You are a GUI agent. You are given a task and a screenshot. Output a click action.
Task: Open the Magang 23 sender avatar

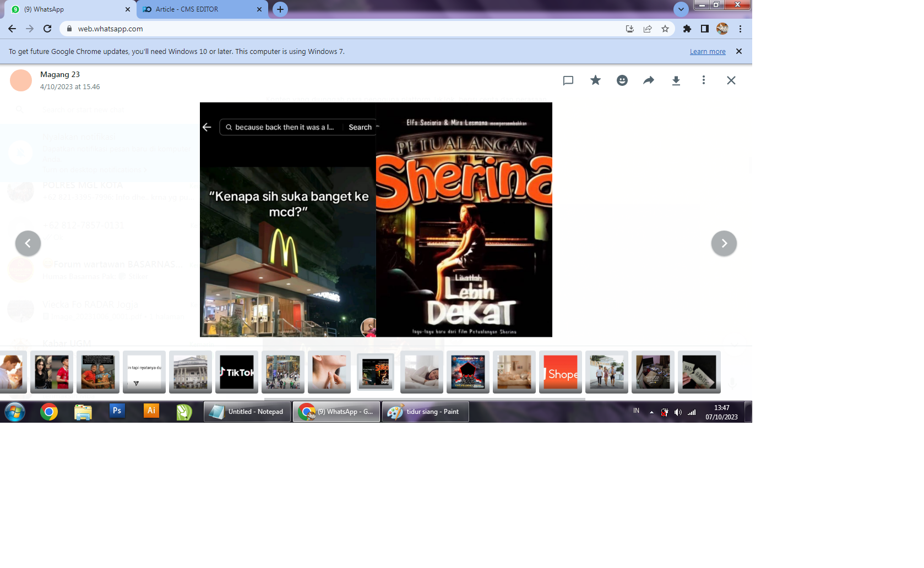pos(21,80)
